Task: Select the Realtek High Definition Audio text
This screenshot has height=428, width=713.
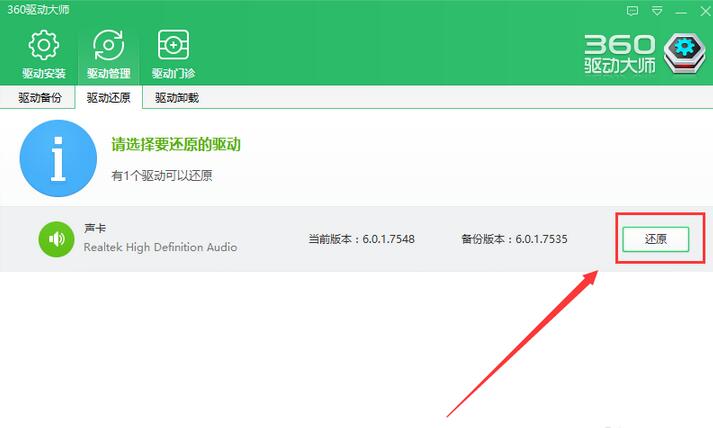Action: (x=161, y=247)
